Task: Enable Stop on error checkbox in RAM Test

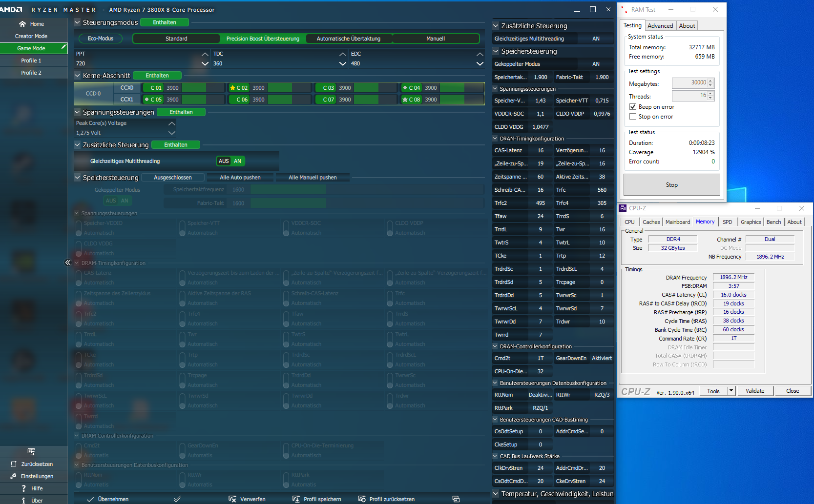Action: [633, 117]
